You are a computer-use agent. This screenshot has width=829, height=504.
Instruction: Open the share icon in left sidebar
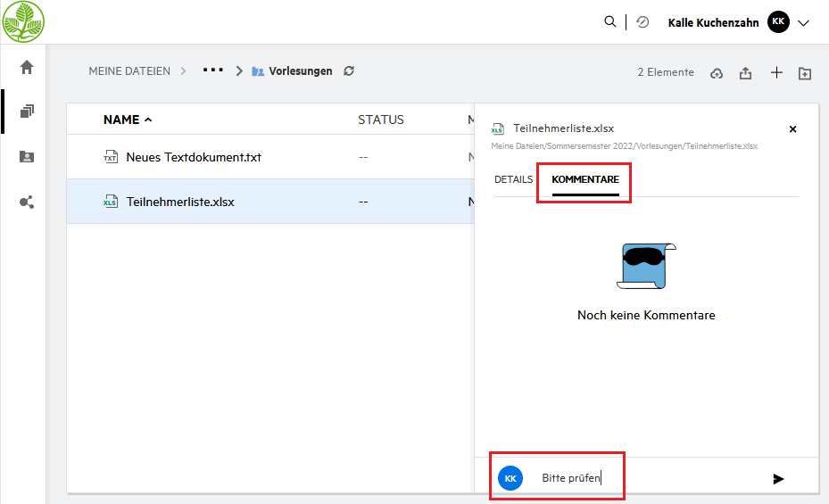[x=27, y=202]
